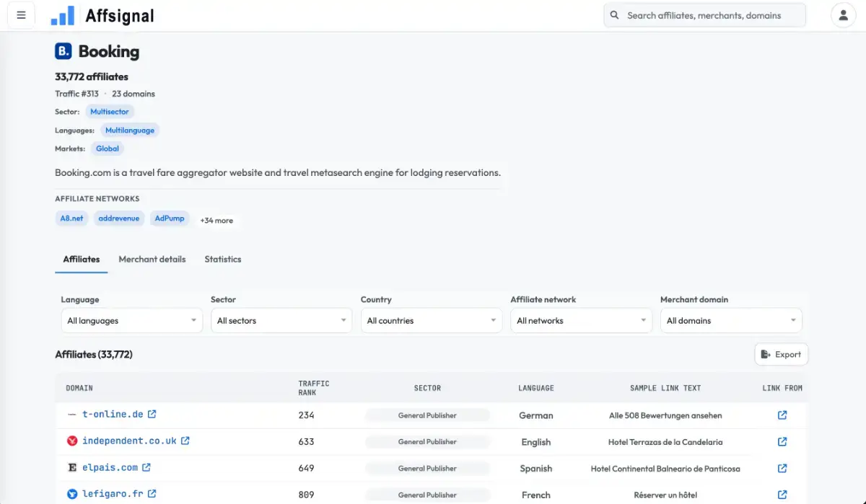Click the Export button
The height and width of the screenshot is (504, 866).
pyautogui.click(x=782, y=354)
